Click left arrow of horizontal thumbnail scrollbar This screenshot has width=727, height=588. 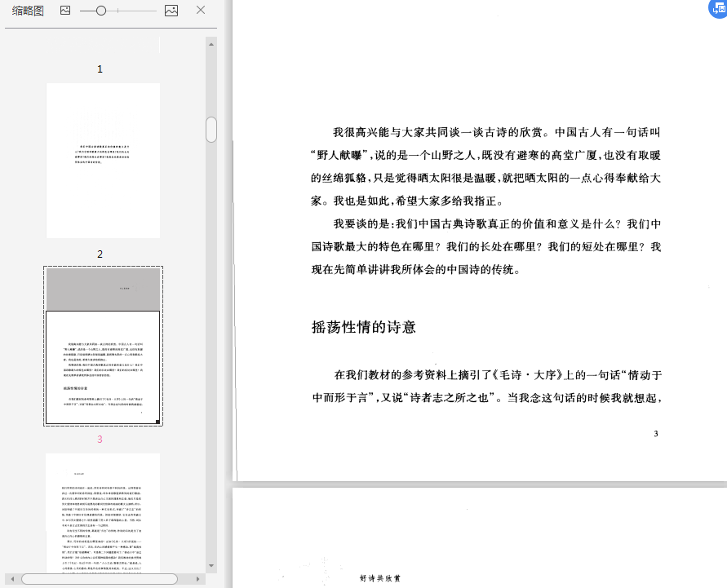(12, 579)
